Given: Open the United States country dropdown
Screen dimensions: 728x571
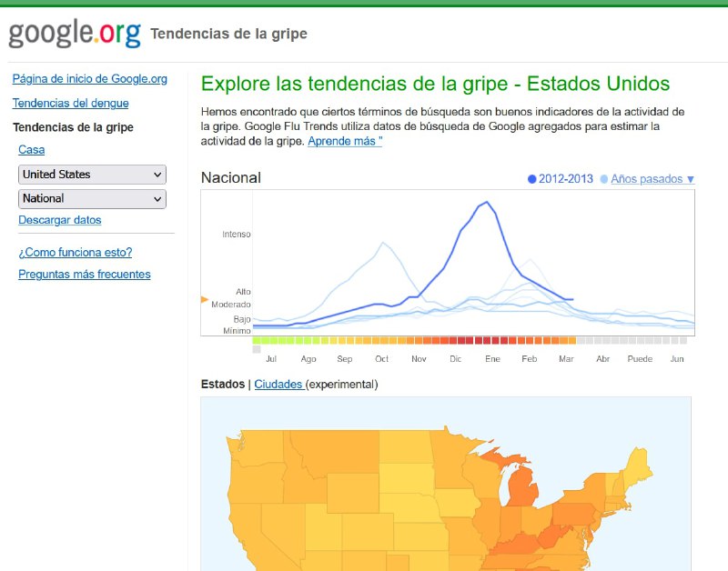Looking at the screenshot, I should click(x=91, y=174).
